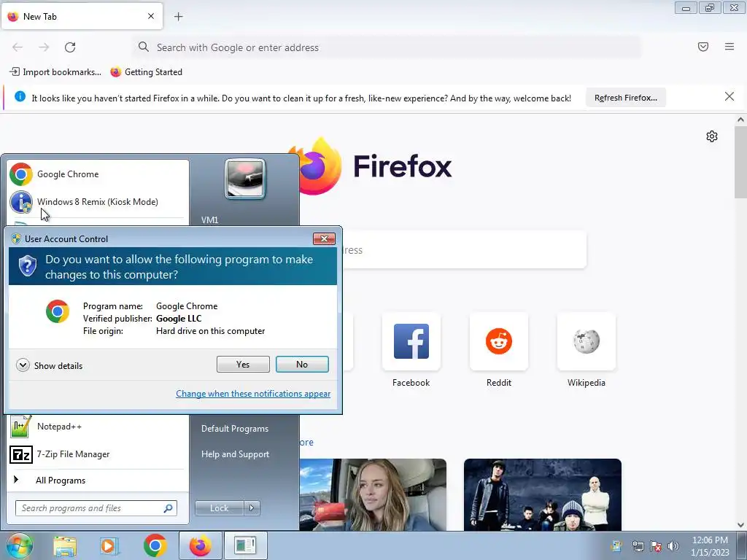Click the Start menu search magnifier icon
Screen dimensions: 747x560
169,508
